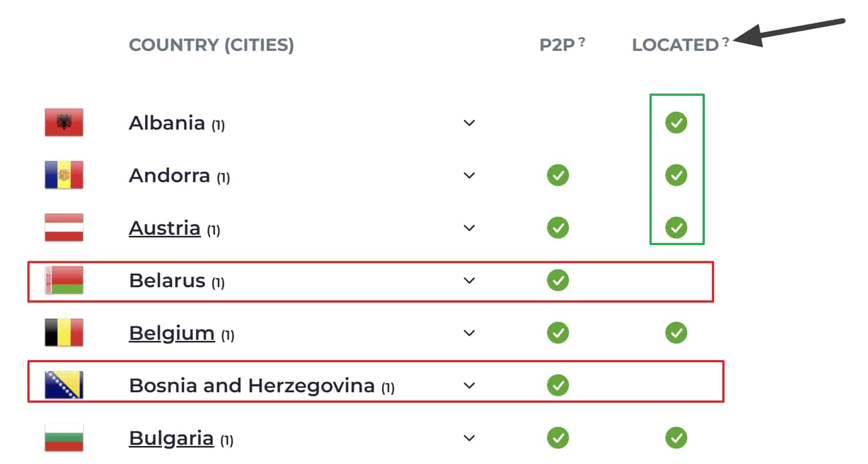Click the Bosnia and Herzegovina flag
868x464 pixels.
(64, 385)
